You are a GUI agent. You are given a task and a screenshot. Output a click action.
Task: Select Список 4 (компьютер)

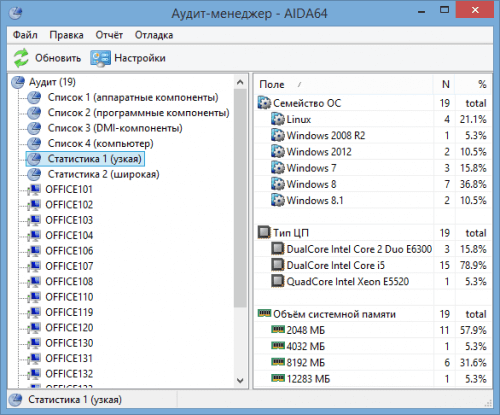pyautogui.click(x=100, y=143)
